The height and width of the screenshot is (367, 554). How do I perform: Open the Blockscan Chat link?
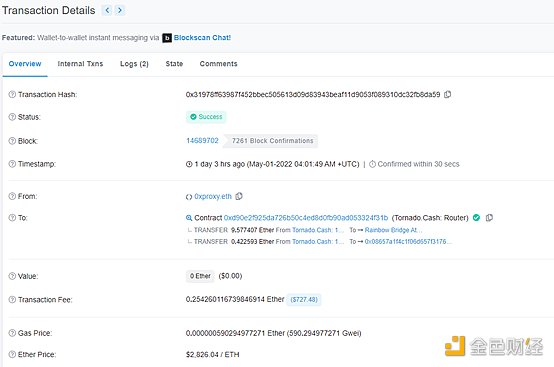[202, 37]
